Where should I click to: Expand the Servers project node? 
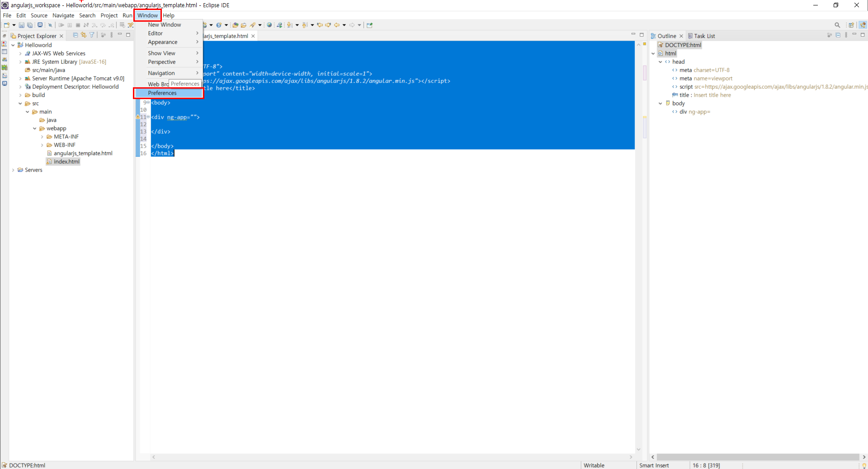[x=13, y=170]
